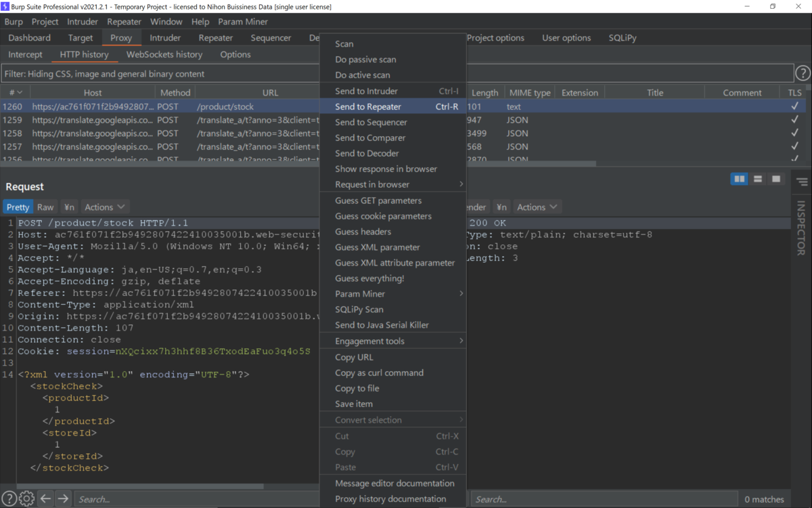Select Do active scan
This screenshot has height=508, width=812.
pos(392,75)
